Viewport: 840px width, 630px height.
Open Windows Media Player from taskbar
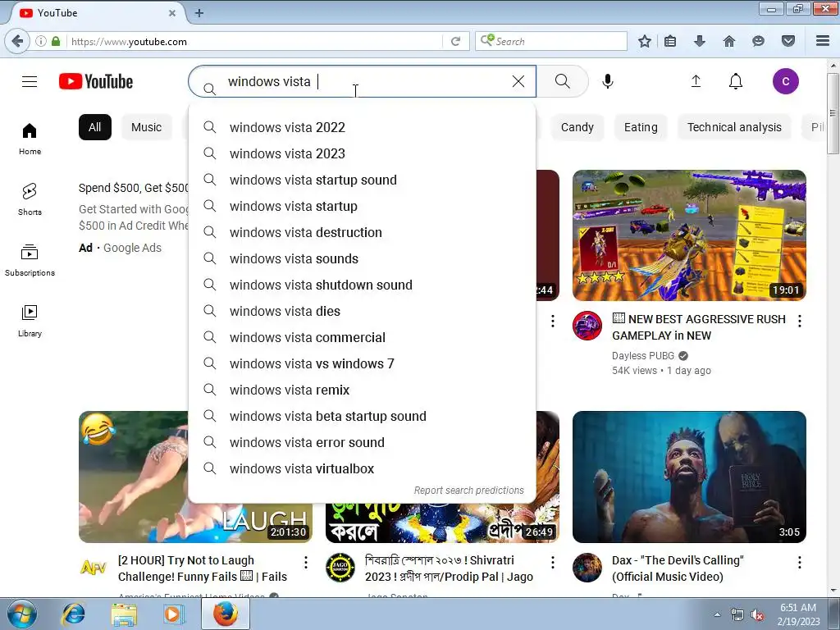click(x=174, y=614)
